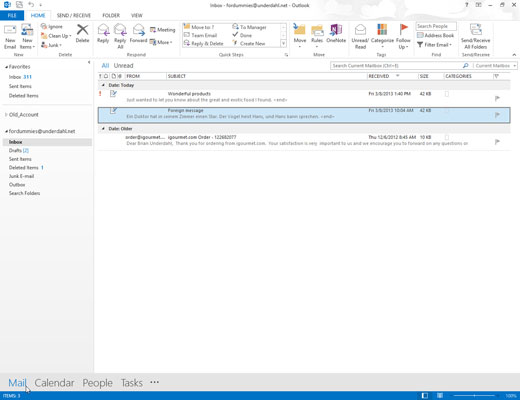The height and width of the screenshot is (400, 520).
Task: Open the Current Mailbox scope dropdown
Action: click(x=495, y=66)
